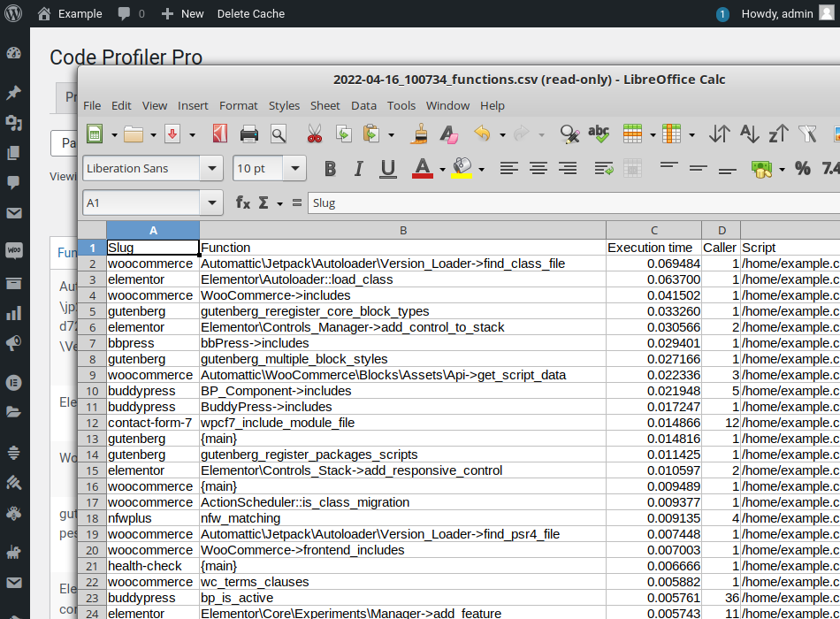
Task: Toggle Center Horizontally alignment
Action: [538, 169]
